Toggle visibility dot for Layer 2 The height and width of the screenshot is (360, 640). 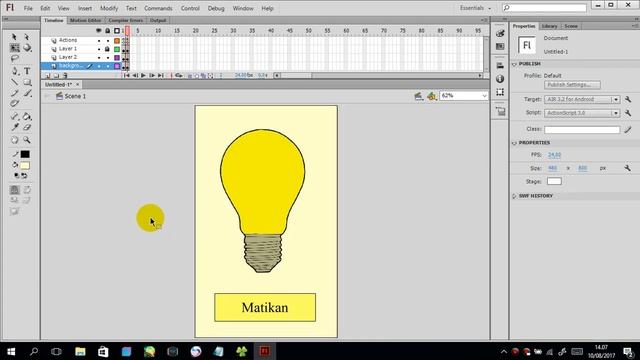pyautogui.click(x=99, y=58)
